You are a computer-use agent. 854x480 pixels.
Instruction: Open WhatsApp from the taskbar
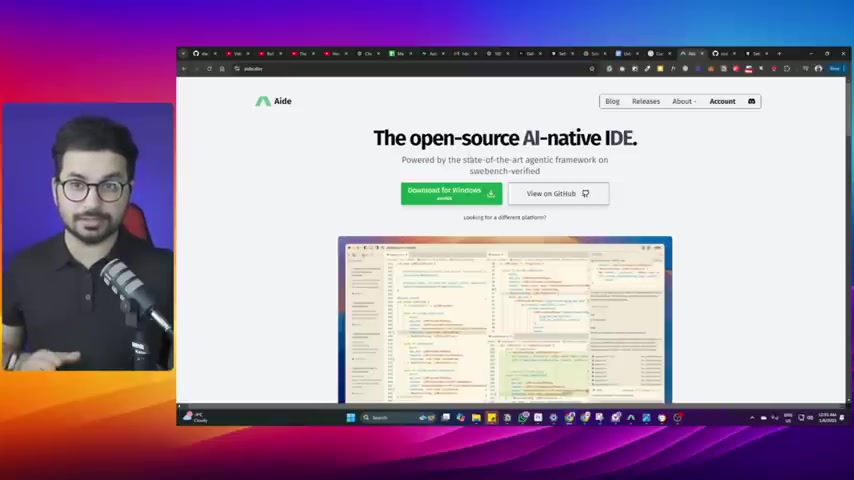[523, 417]
